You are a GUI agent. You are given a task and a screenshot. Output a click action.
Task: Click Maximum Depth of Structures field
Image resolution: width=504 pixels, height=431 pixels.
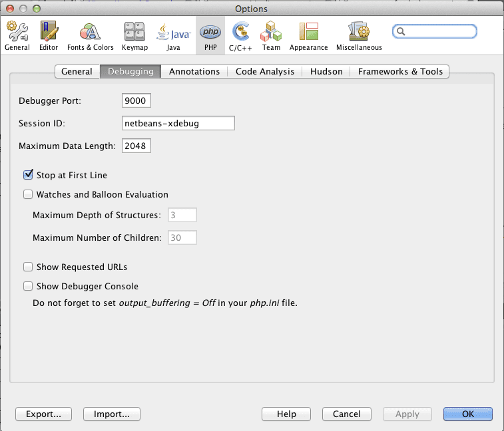click(182, 215)
